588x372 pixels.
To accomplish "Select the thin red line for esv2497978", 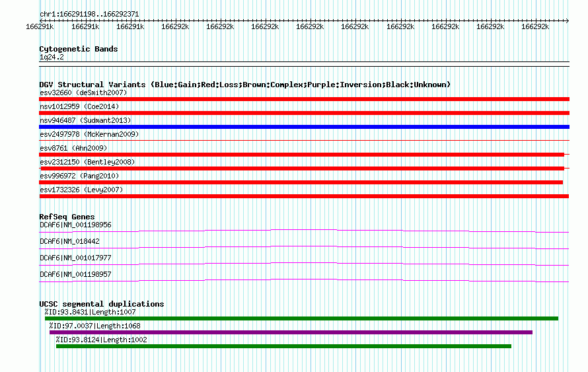I will coord(304,140).
